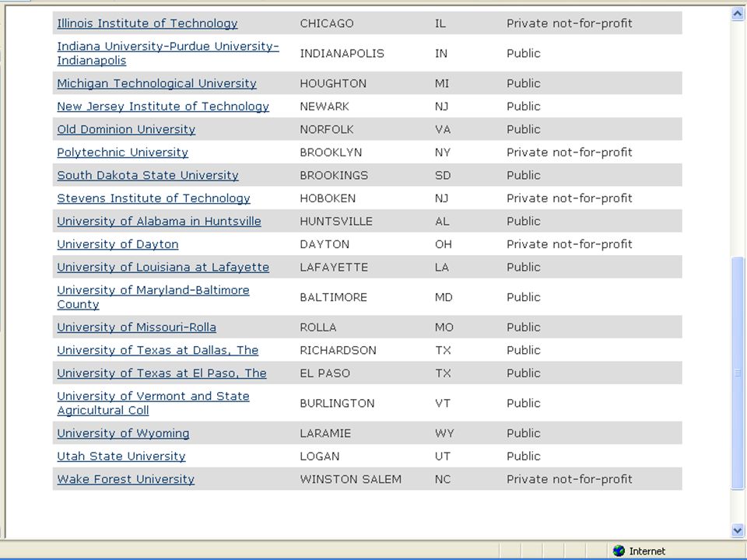This screenshot has width=747, height=560.
Task: Select the EL PASO city cell
Action: coord(325,373)
